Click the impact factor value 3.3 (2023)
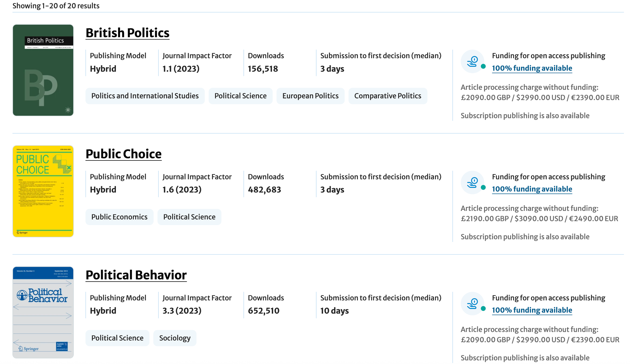The width and height of the screenshot is (630, 364). (x=182, y=311)
